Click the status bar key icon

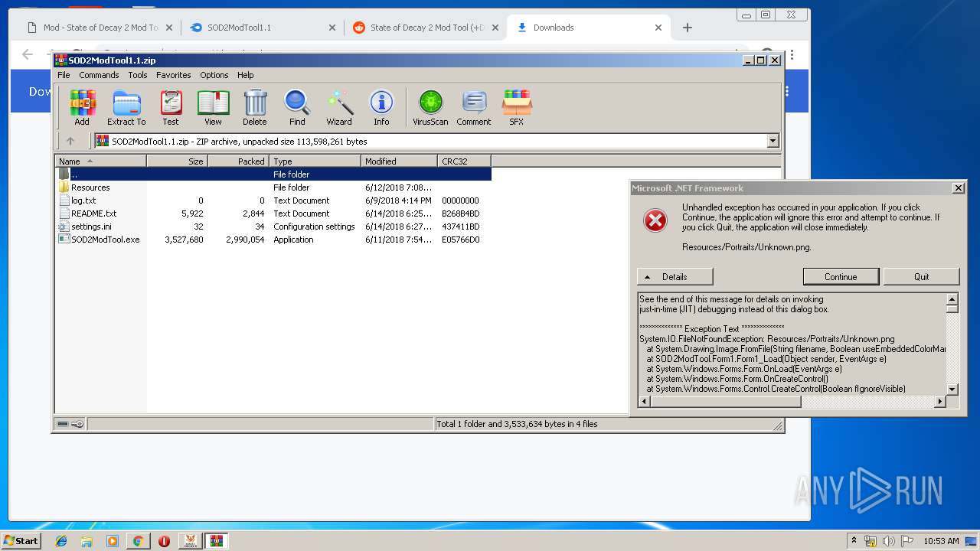click(77, 424)
